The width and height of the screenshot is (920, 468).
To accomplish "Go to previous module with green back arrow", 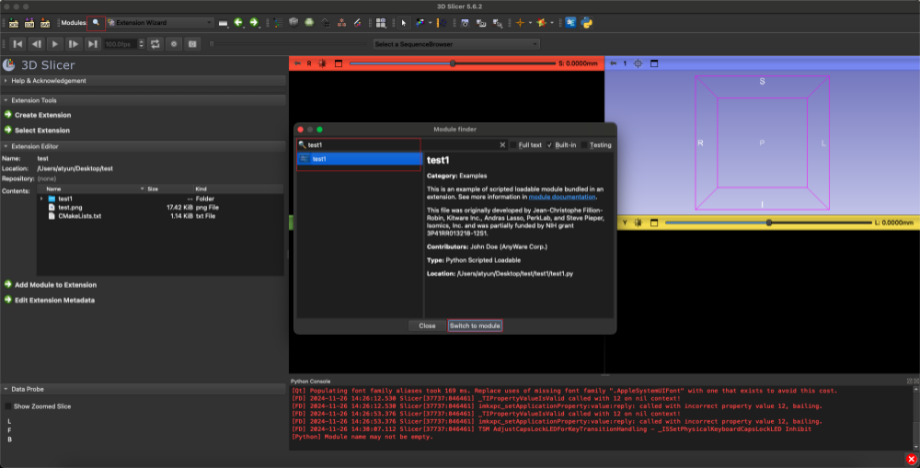I will tap(239, 22).
